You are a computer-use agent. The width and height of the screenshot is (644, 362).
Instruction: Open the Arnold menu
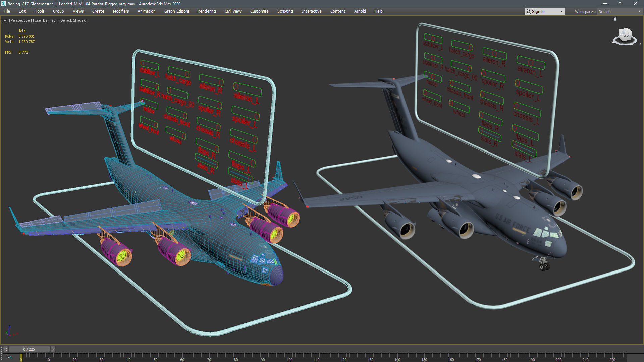360,11
